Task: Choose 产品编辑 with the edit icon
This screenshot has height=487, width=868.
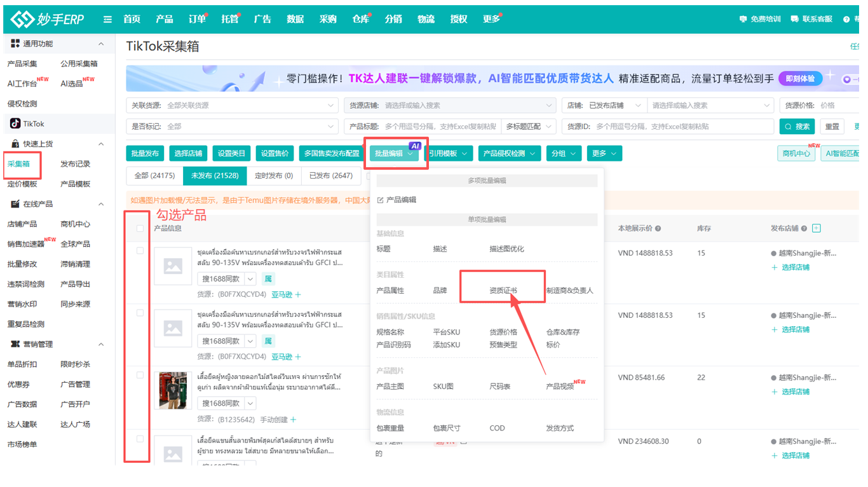Action: (x=397, y=200)
